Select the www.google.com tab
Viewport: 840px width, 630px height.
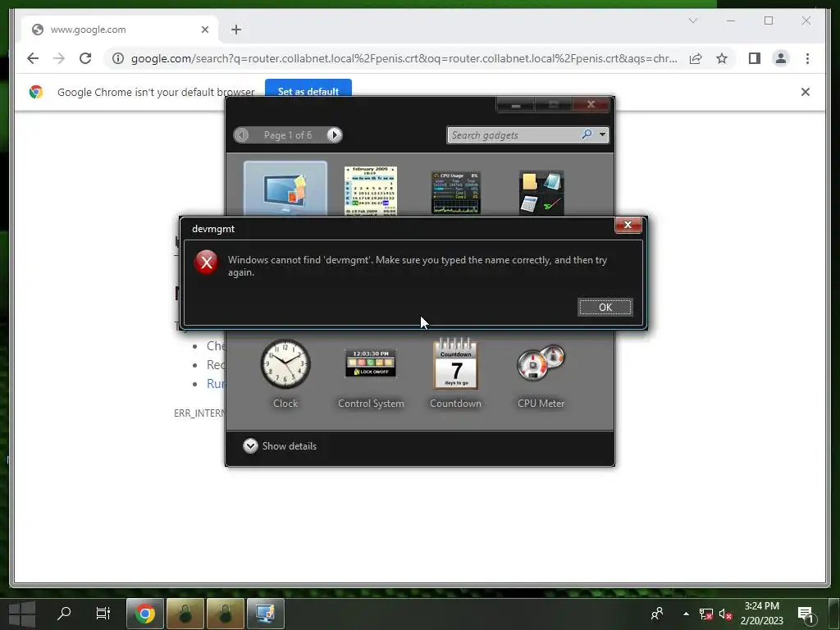pos(120,30)
